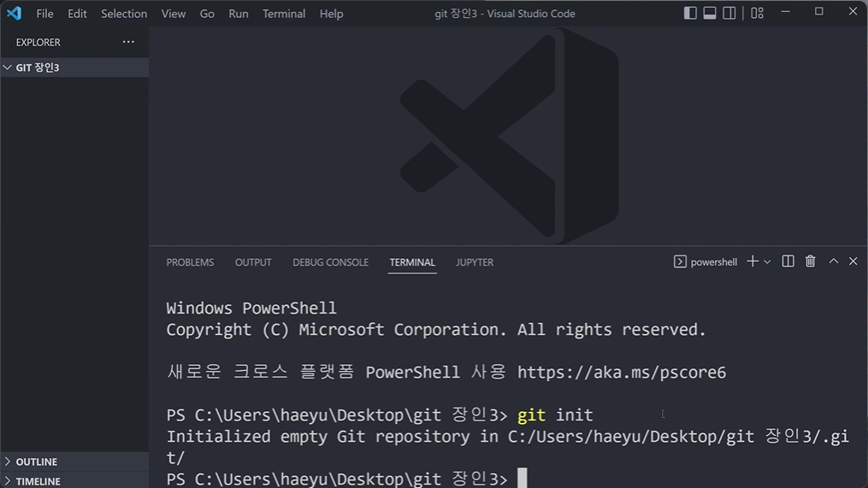Screen dimensions: 868x488
Task: Expand the OUTLINE section
Action: (74, 462)
